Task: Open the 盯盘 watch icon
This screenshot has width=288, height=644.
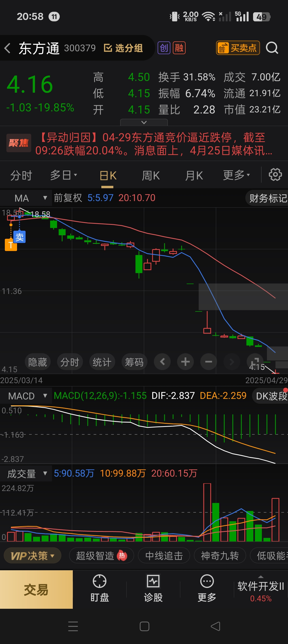Action: tap(100, 588)
